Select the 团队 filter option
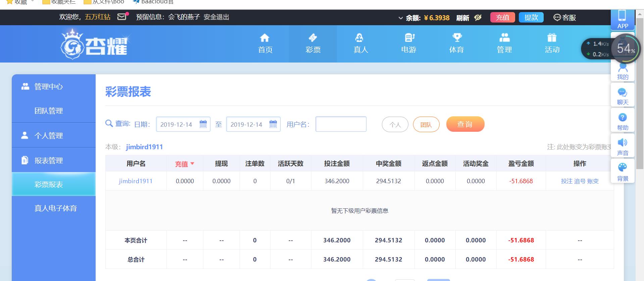 (x=426, y=124)
